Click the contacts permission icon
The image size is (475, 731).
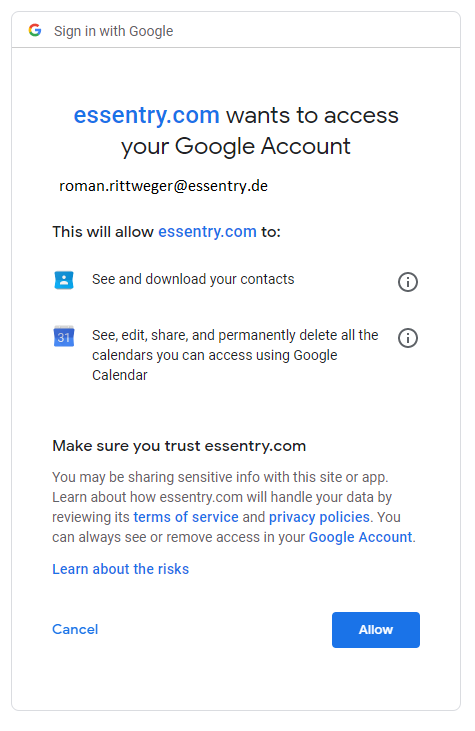[64, 280]
